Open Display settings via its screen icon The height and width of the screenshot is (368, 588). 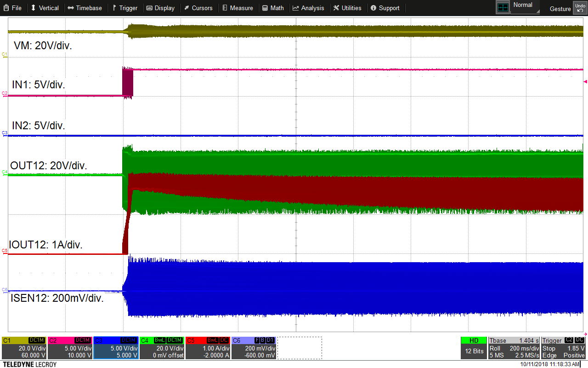point(150,8)
